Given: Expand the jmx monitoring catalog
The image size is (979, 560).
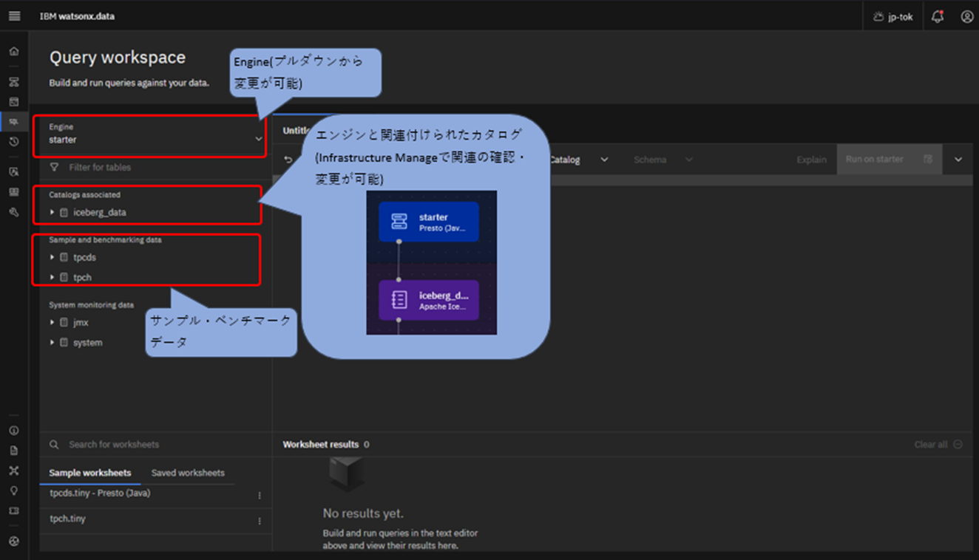Looking at the screenshot, I should tap(52, 323).
